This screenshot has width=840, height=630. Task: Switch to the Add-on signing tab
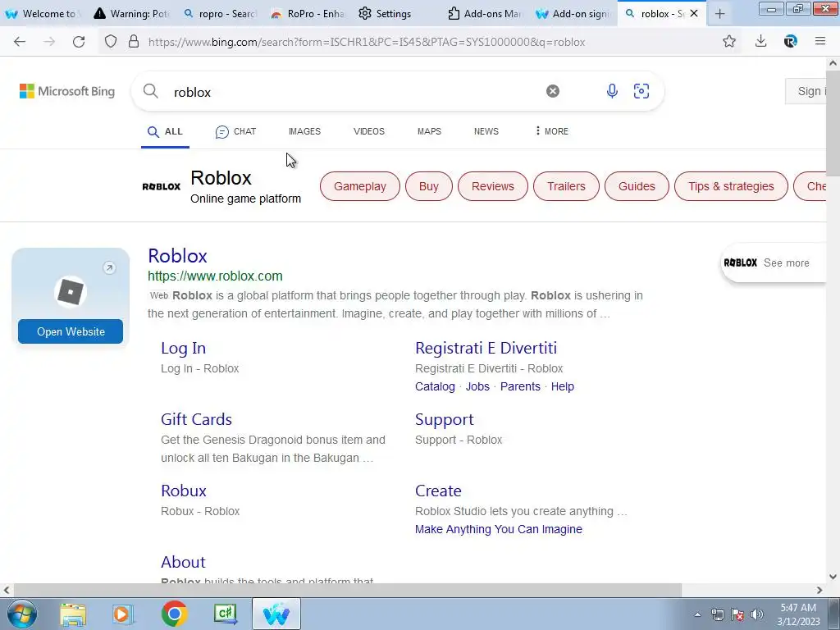pos(573,14)
